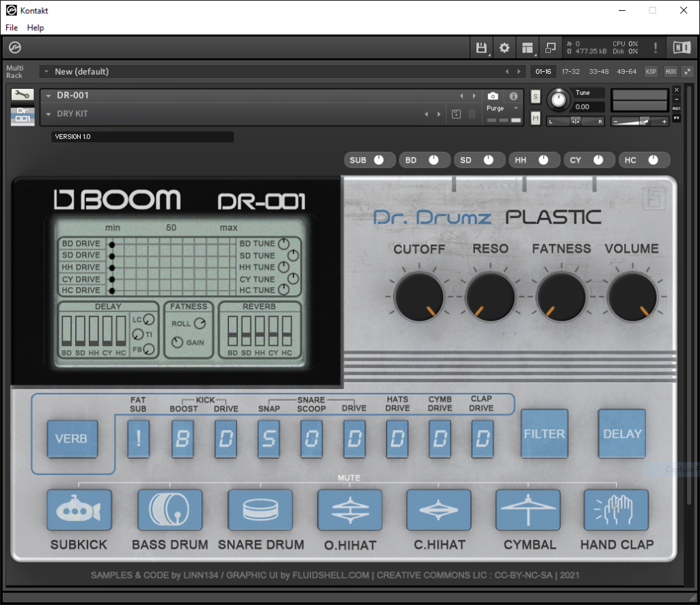The image size is (700, 605).
Task: Click the PV button on instrument header
Action: click(676, 118)
